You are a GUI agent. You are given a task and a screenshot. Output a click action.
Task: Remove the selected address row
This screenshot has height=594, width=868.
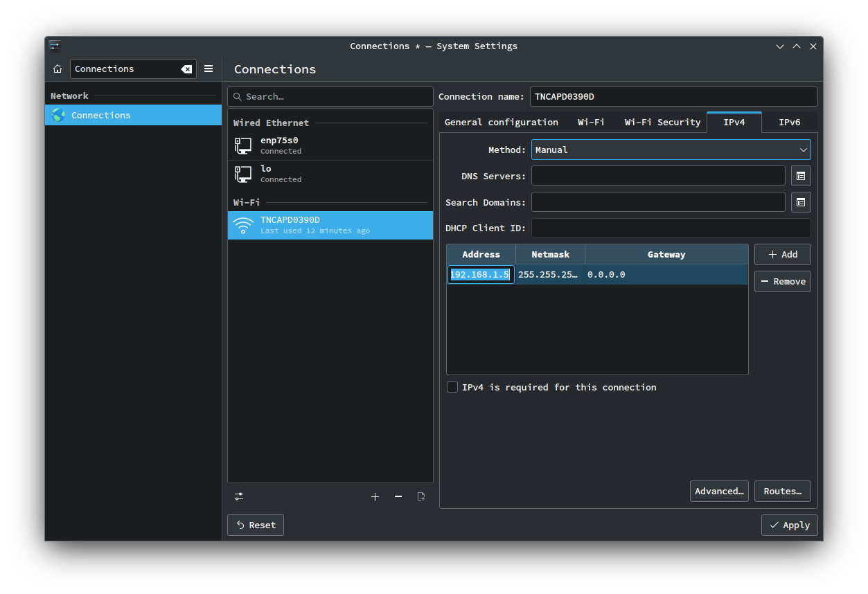[783, 281]
